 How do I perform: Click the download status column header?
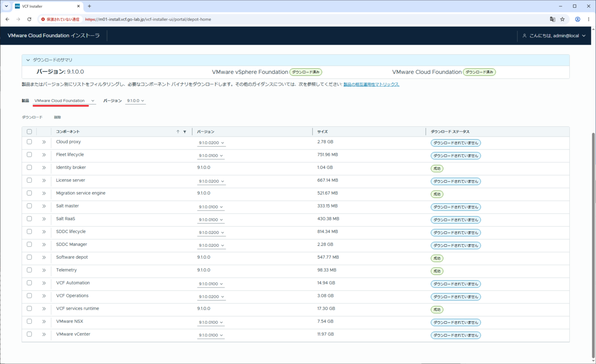tap(450, 132)
